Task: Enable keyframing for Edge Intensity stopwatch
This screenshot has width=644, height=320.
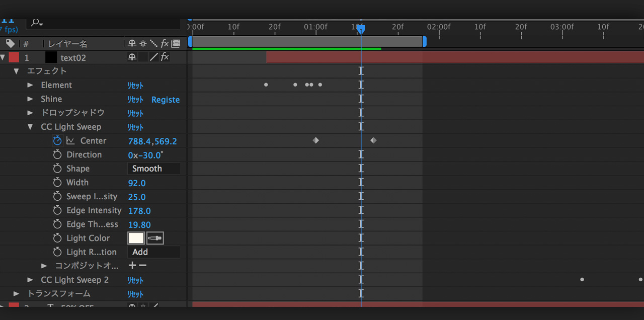Action: click(x=57, y=210)
